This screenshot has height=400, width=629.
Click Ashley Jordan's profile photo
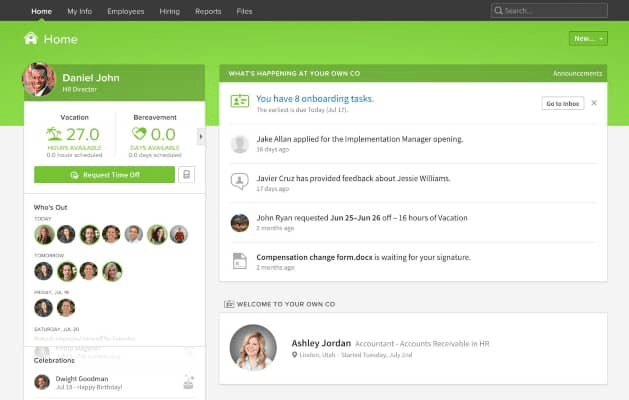tap(253, 347)
